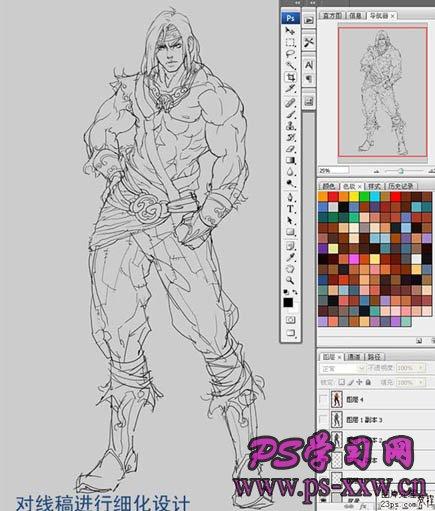
Task: Select the Horizontal Type tool
Action: click(291, 209)
